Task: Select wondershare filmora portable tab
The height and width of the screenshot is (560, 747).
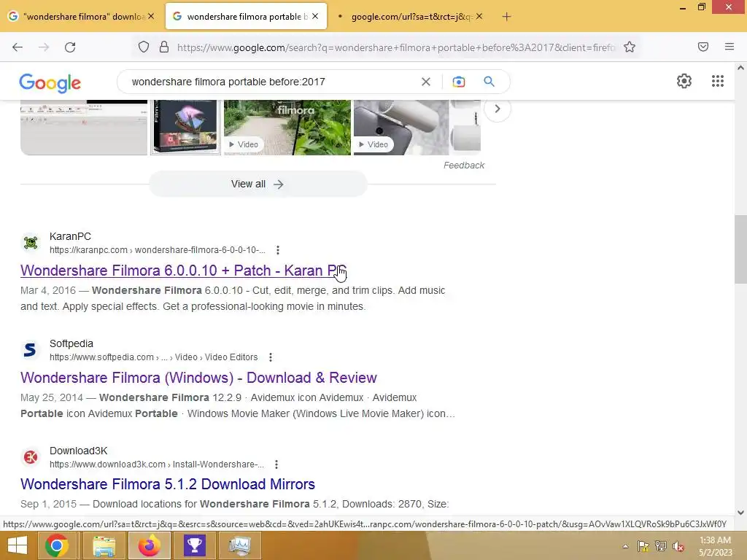Action: [x=241, y=17]
